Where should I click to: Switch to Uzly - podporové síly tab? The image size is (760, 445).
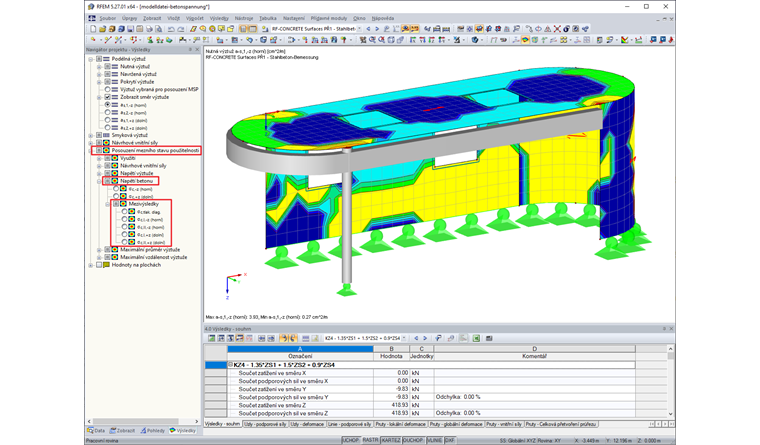265,424
